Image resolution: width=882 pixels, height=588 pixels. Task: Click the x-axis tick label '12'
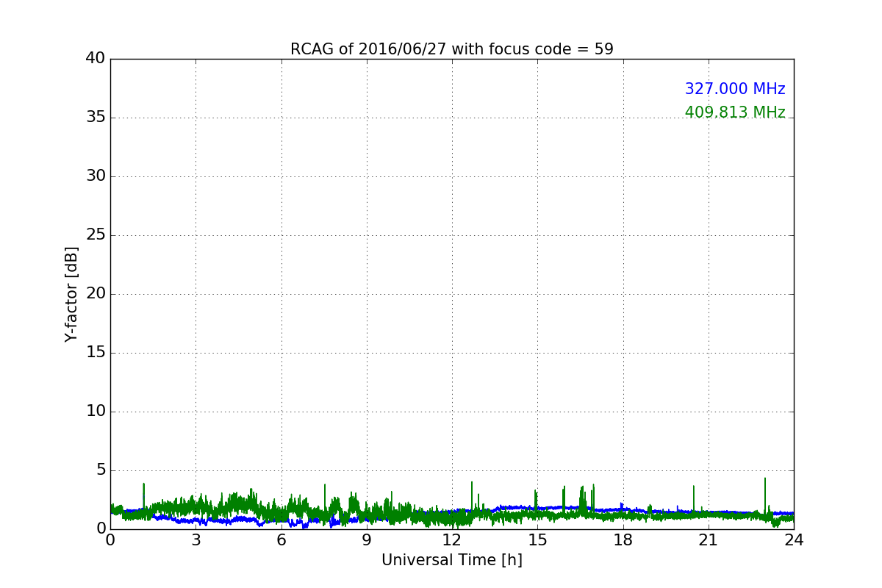coord(452,540)
